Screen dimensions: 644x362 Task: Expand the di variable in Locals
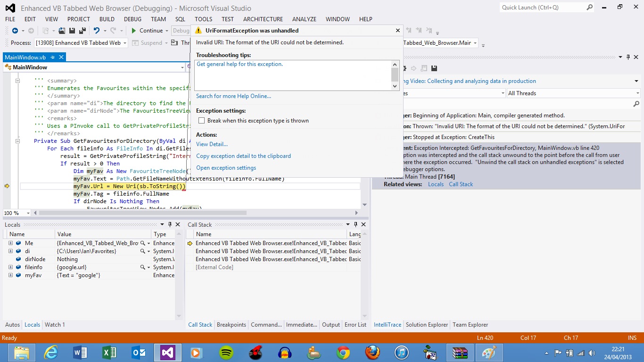10,251
